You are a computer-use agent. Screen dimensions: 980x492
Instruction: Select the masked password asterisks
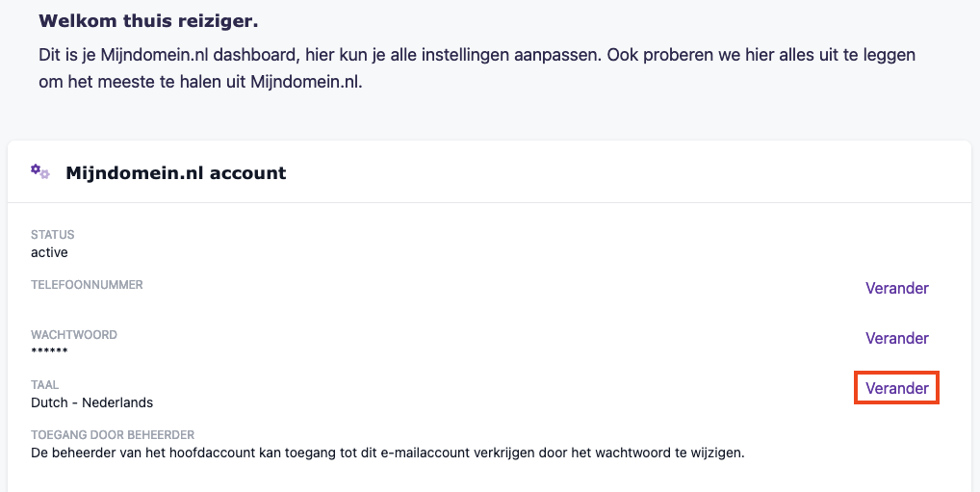49,352
